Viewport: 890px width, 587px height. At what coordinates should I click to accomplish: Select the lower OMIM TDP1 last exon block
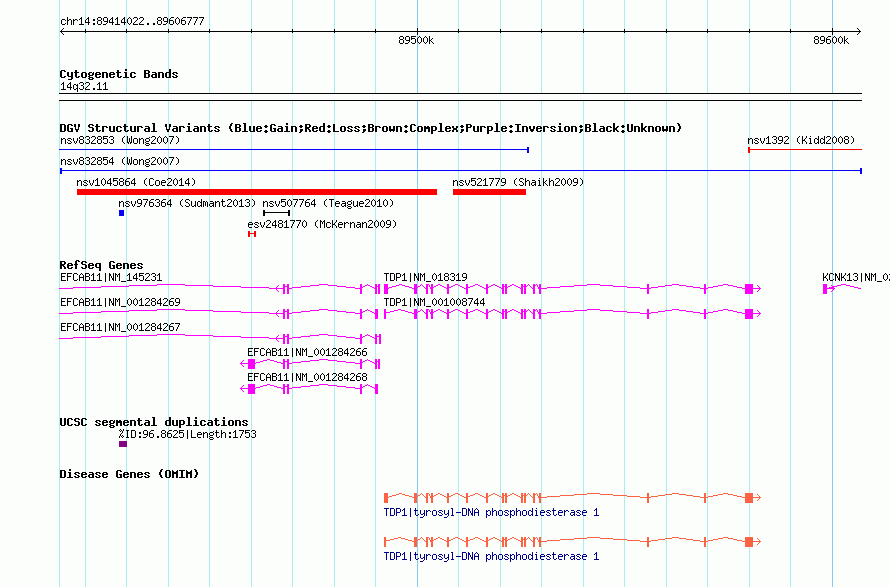pos(749,542)
